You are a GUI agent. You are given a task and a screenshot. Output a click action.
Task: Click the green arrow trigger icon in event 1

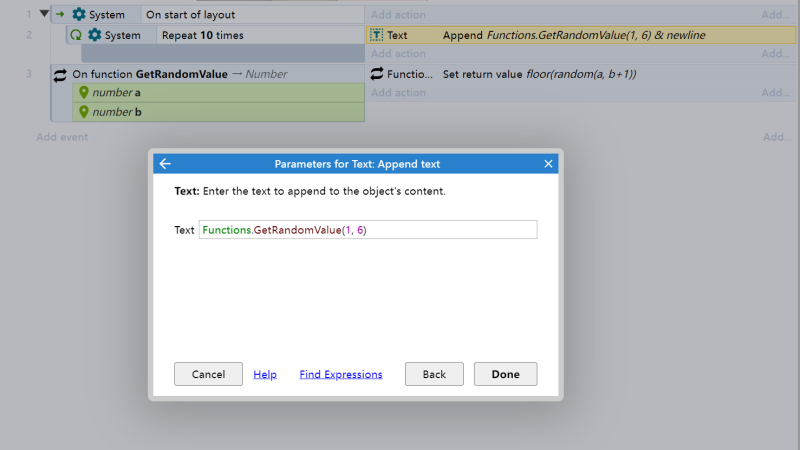60,14
